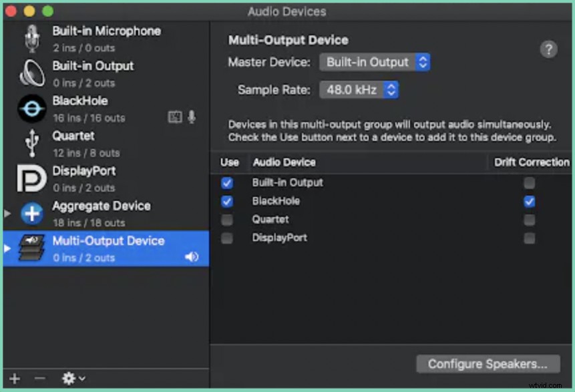This screenshot has height=392, width=575.
Task: Select the DisplayPort device icon
Action: click(x=31, y=178)
